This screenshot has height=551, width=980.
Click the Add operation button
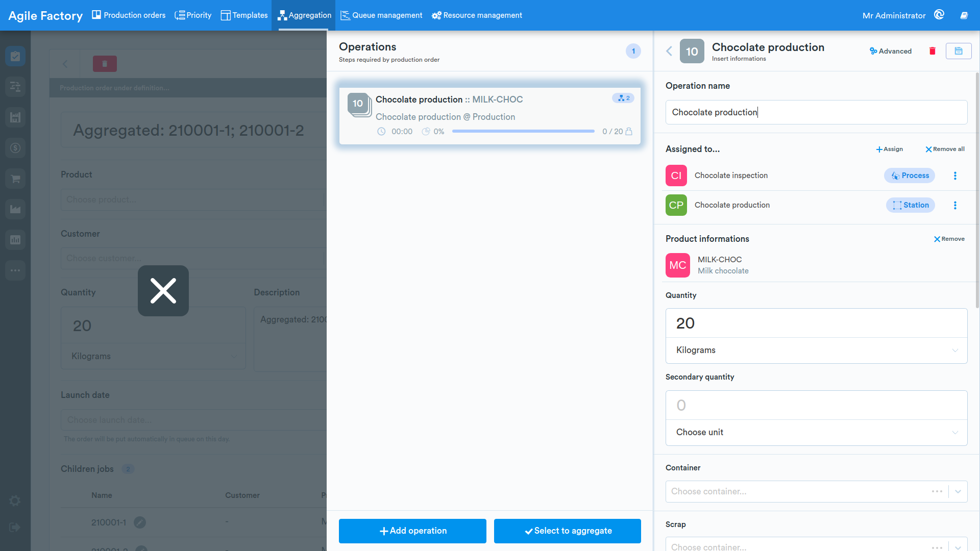pos(412,531)
